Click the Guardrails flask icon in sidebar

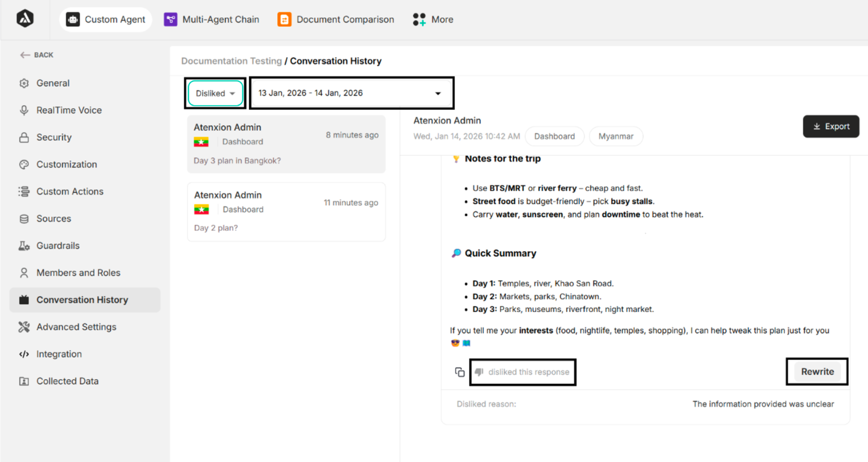pos(24,246)
